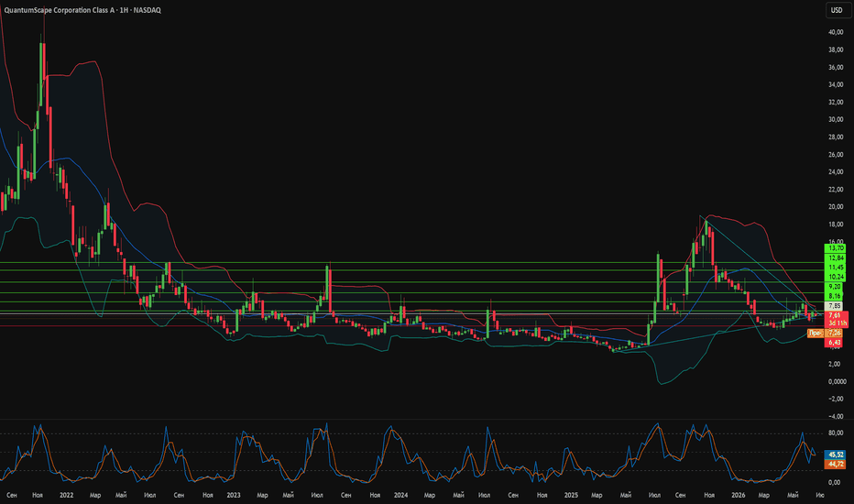This screenshot has height=504, width=854.
Task: Click the grey 7,85 price label
Action: 835,306
